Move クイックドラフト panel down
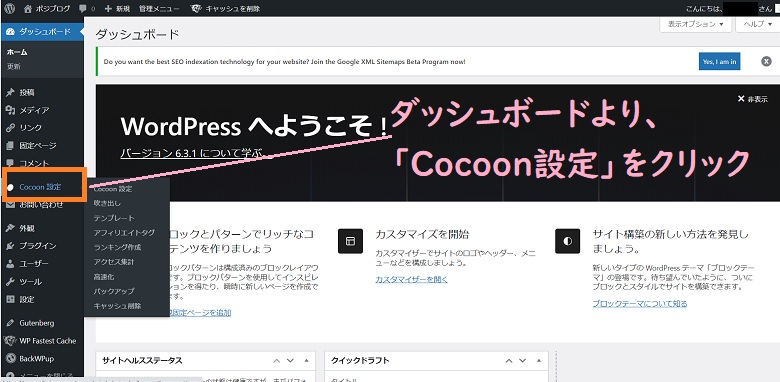This screenshot has height=382, width=780. point(522,361)
